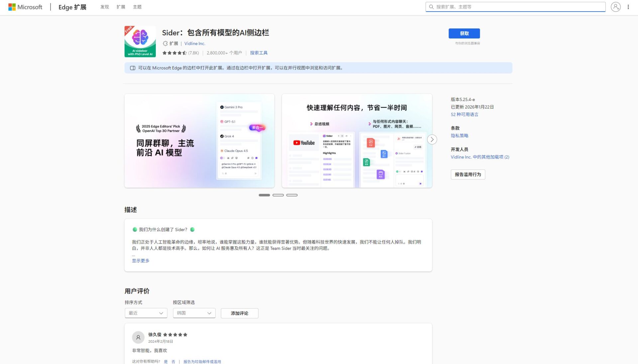Open the Vidline Inc. developer link

(x=195, y=44)
